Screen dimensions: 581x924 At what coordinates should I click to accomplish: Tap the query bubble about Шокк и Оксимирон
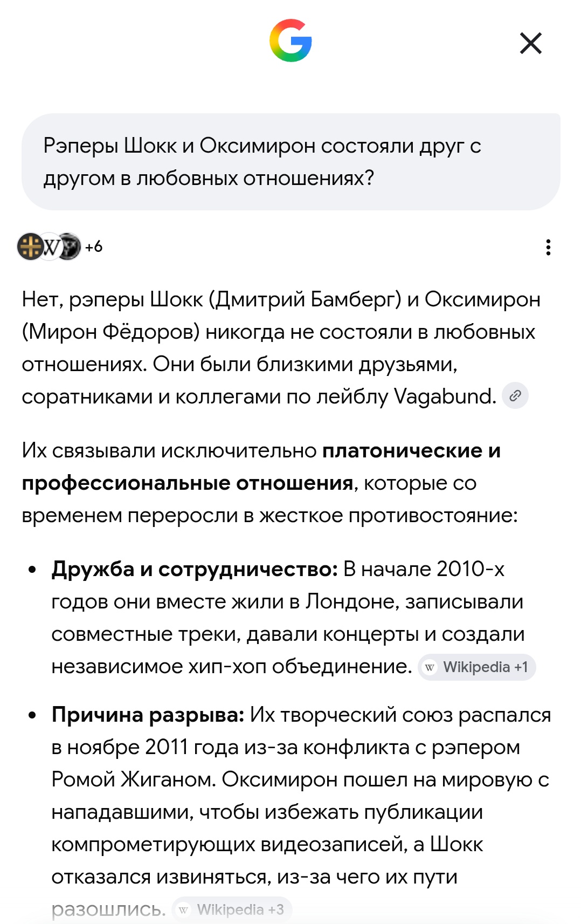click(x=291, y=162)
